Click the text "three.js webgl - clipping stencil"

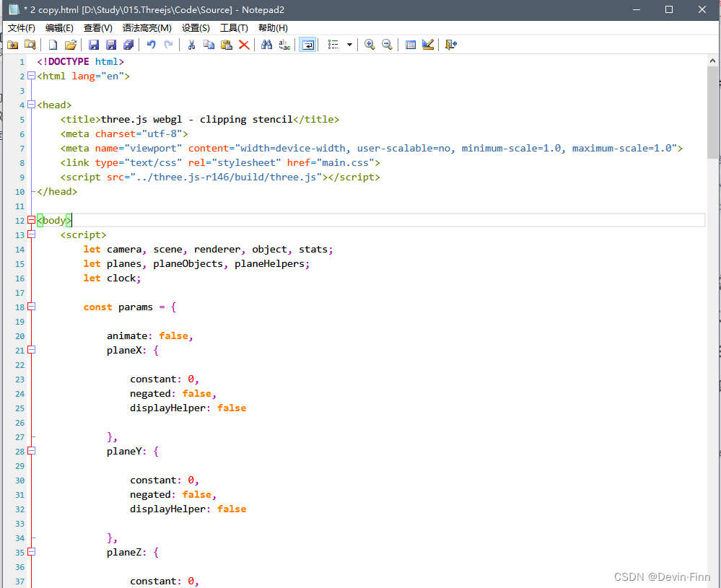point(197,120)
